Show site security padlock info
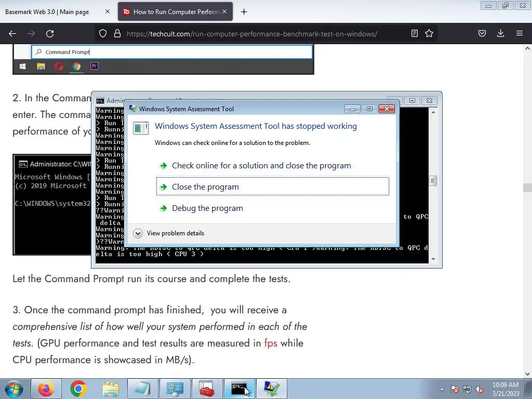This screenshot has height=399, width=532. [x=117, y=34]
